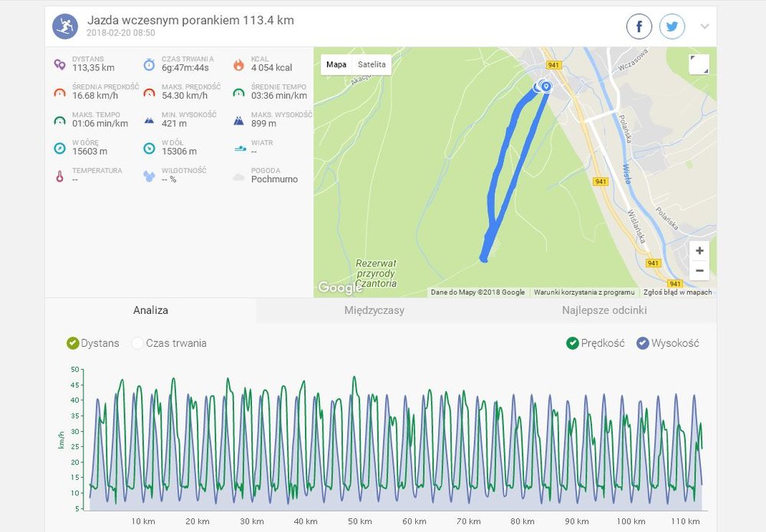Image resolution: width=766 pixels, height=532 pixels.
Task: Uncheck the Wysokość altitude checkbox
Action: pos(643,343)
